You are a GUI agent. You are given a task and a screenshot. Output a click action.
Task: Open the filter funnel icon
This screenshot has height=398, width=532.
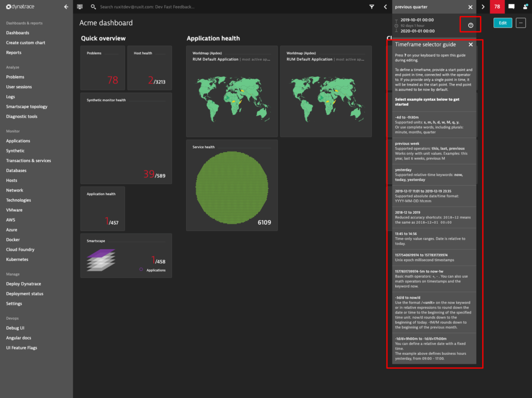point(372,7)
